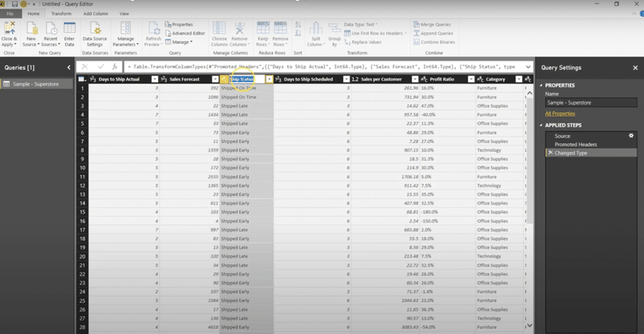Open the File tab
This screenshot has height=334, width=644.
(10, 13)
